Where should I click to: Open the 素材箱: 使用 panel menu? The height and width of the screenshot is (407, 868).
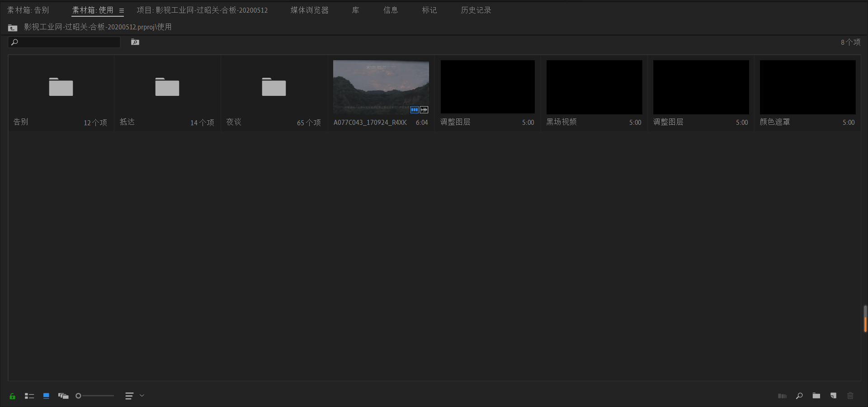coord(122,10)
